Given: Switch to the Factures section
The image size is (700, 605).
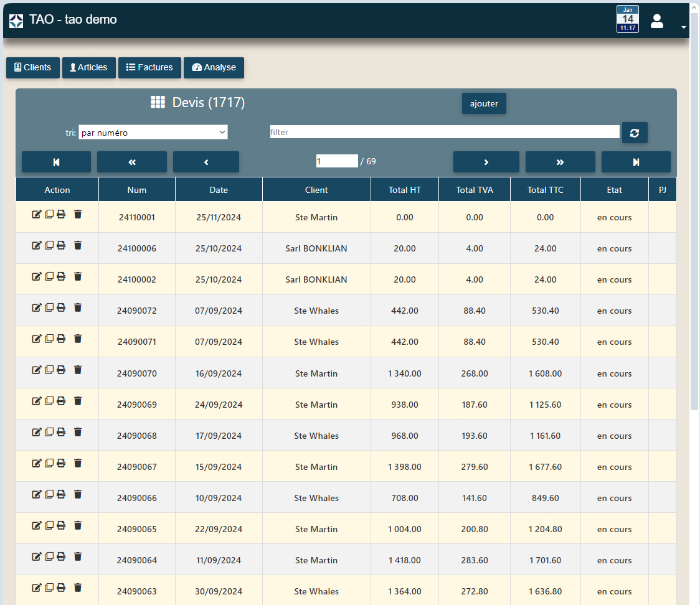Looking at the screenshot, I should (x=149, y=68).
